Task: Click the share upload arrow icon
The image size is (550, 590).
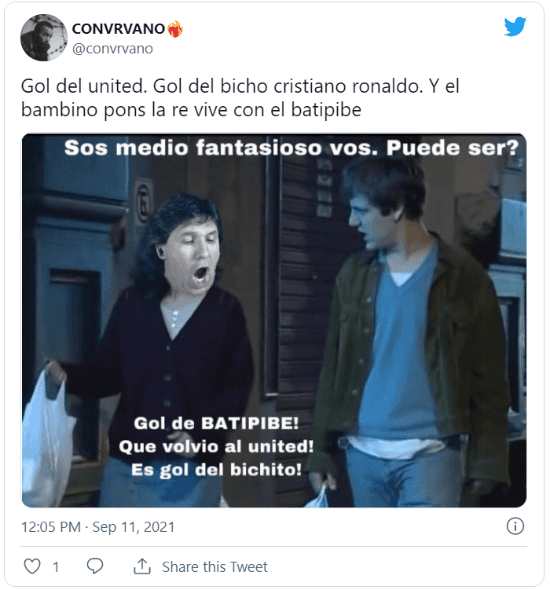Action: pyautogui.click(x=142, y=566)
